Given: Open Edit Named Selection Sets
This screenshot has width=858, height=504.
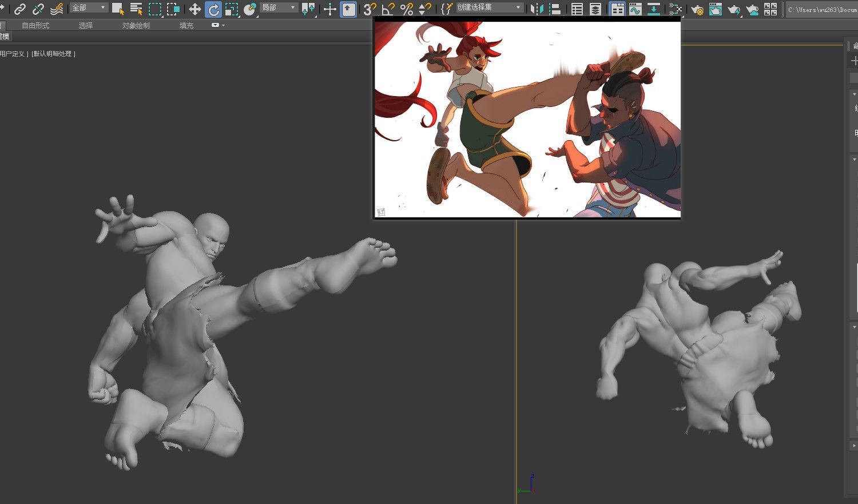Looking at the screenshot, I should click(x=447, y=9).
